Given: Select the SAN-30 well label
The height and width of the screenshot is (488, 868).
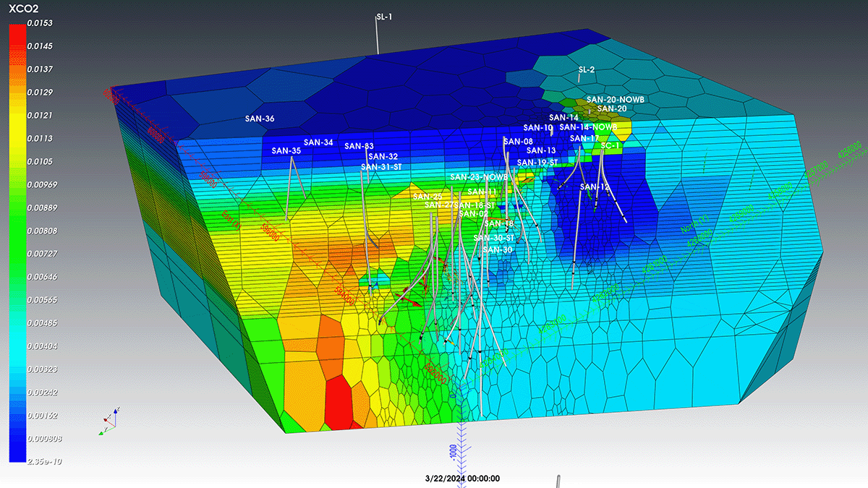Looking at the screenshot, I should (x=497, y=249).
